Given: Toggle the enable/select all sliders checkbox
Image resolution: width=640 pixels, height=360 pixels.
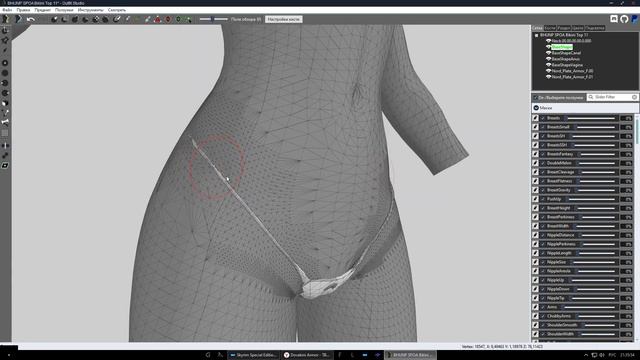Looking at the screenshot, I should tap(536, 98).
